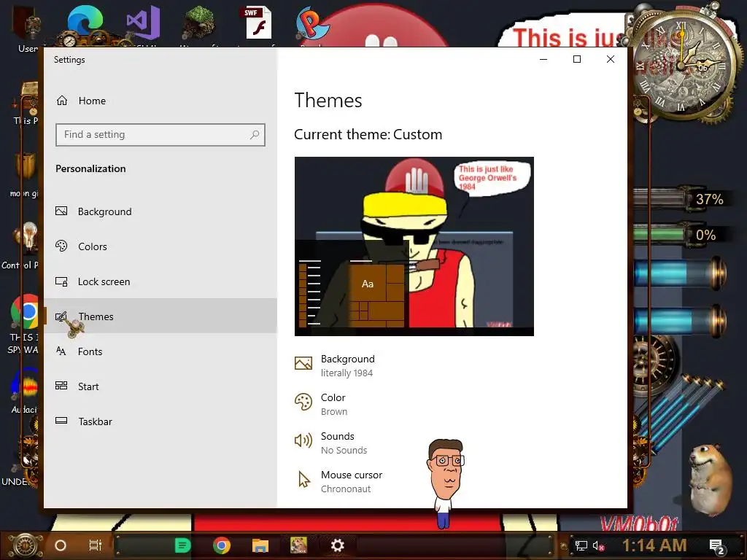Click the cursor arrow icon next to Mouse cursor
The image size is (747, 560).
point(303,480)
